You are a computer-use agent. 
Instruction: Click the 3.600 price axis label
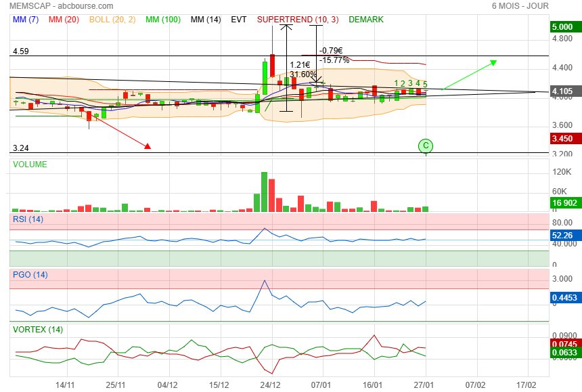tap(562, 125)
